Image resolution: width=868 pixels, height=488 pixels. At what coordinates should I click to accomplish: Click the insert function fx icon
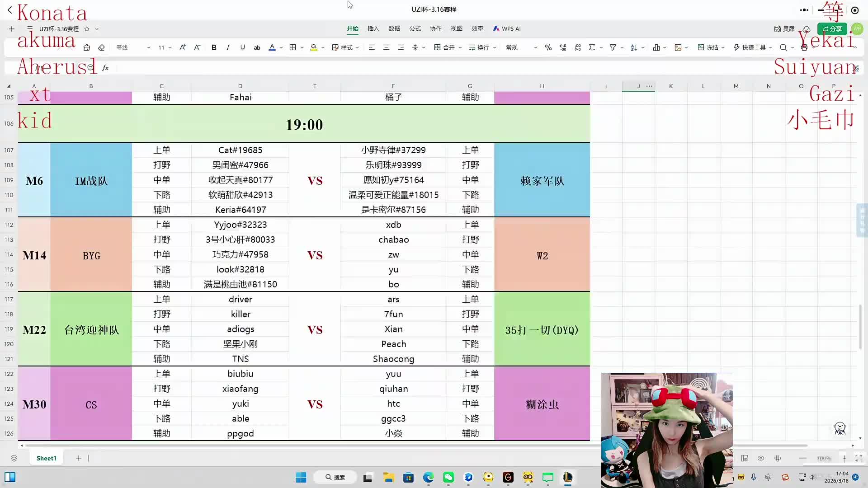tap(105, 68)
